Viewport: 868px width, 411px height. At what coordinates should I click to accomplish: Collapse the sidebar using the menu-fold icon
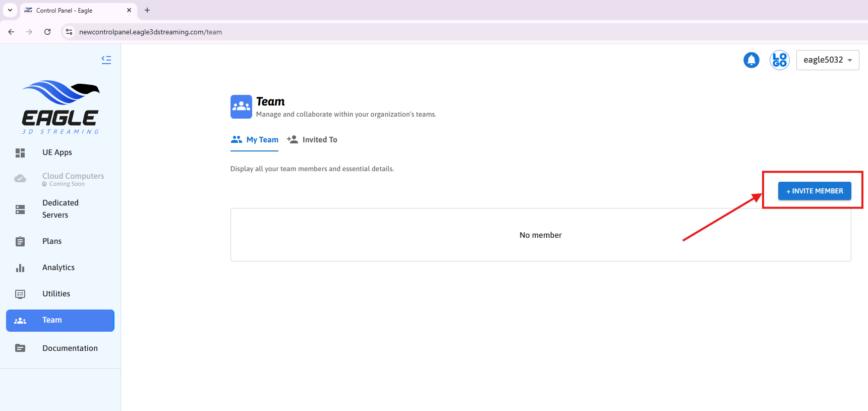point(106,60)
